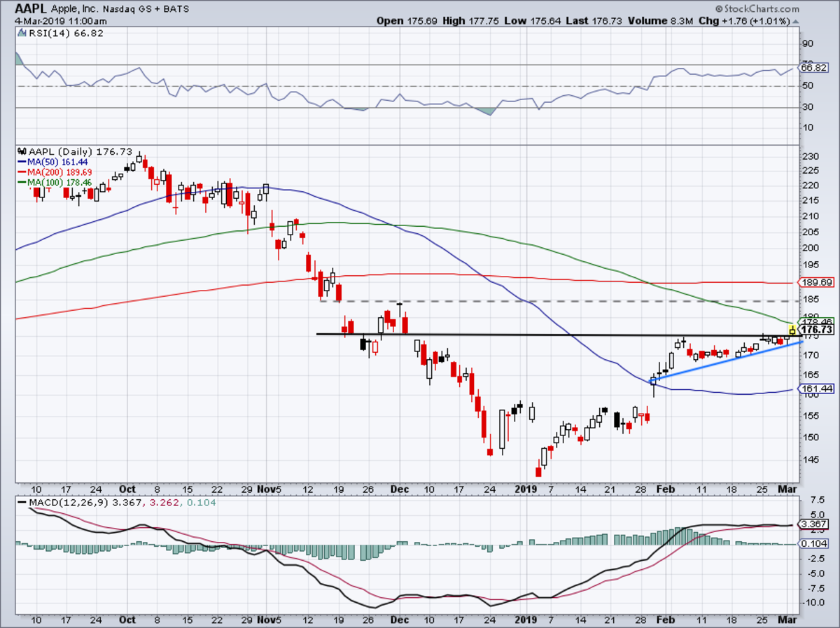Click "Oct" on the price panel date axis
Image resolution: width=840 pixels, height=628 pixels.
coord(128,488)
